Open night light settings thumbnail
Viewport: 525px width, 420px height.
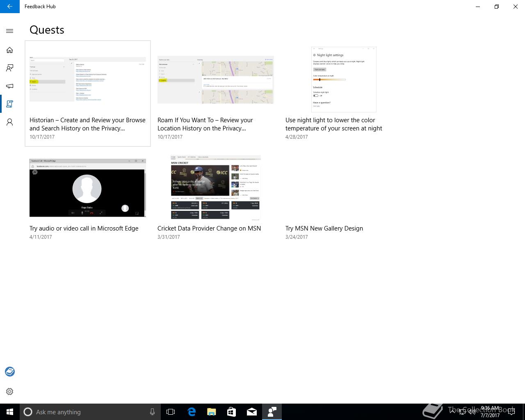[344, 79]
